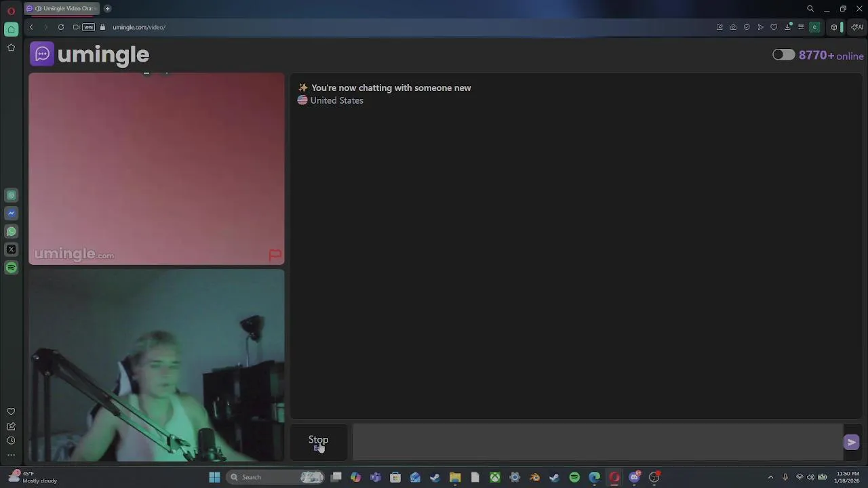Open the Opera AI button
The width and height of the screenshot is (868, 488).
(x=857, y=27)
